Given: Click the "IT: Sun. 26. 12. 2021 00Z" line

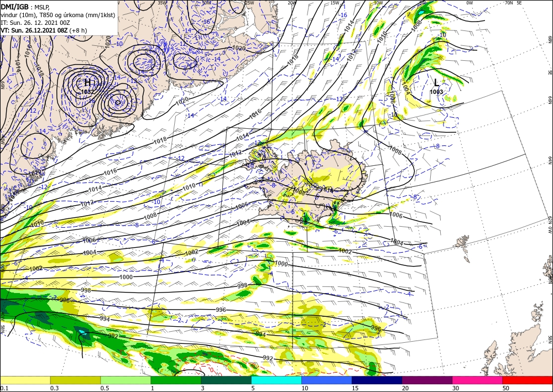Looking at the screenshot, I should (35, 23).
